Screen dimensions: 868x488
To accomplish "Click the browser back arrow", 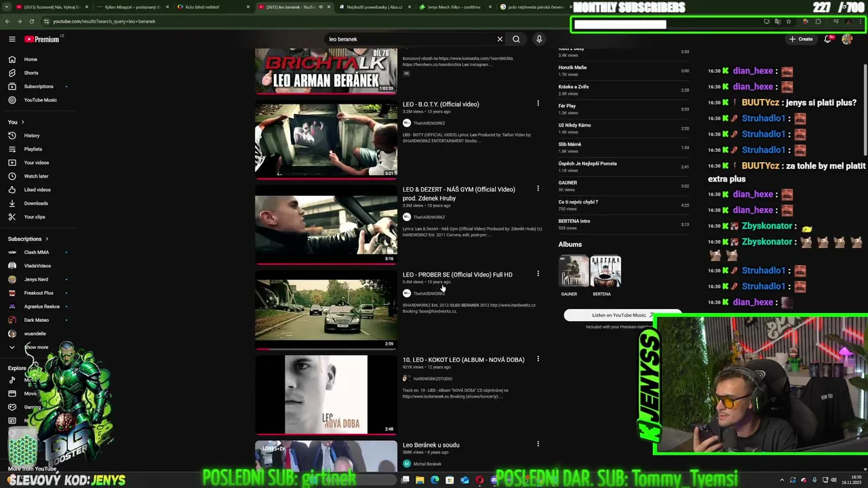I will [x=7, y=21].
